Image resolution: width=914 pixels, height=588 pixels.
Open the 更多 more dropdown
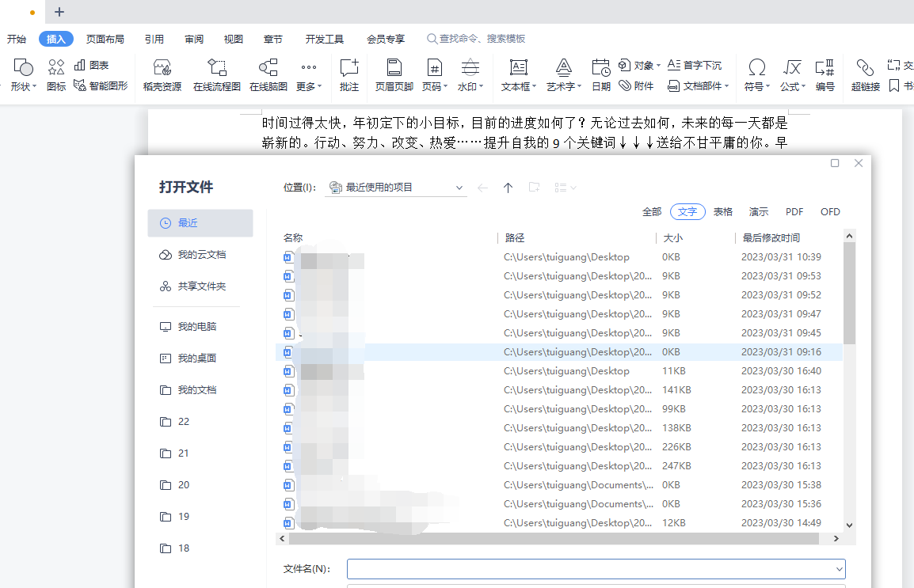click(x=308, y=75)
